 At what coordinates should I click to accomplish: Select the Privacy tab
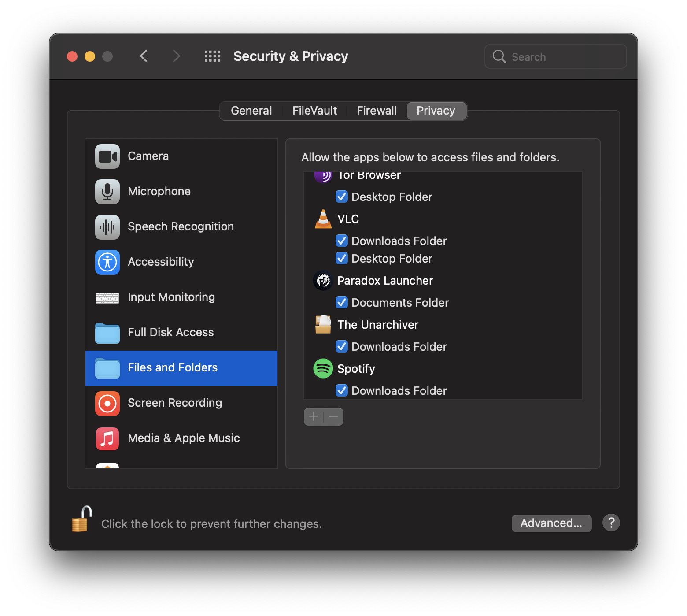tap(436, 111)
